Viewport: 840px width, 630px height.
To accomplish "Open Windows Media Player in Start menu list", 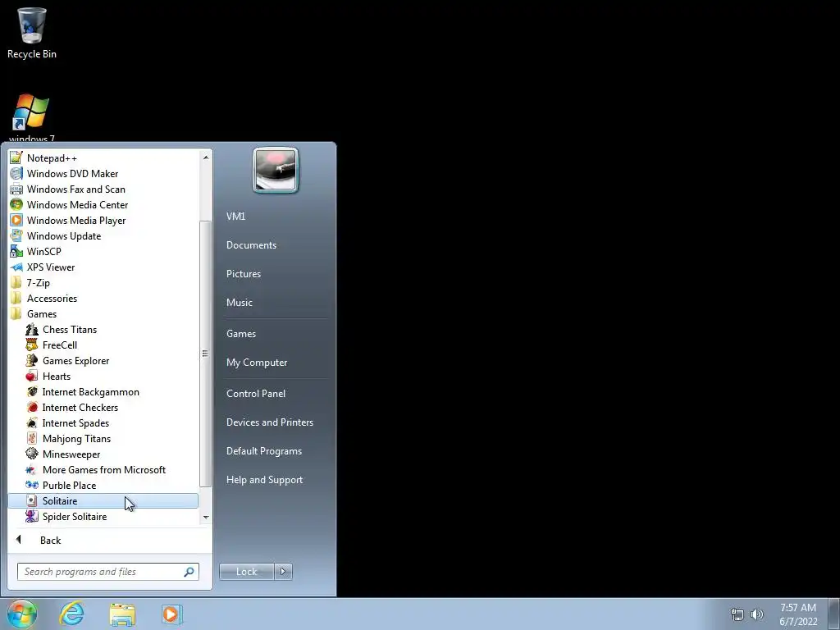I will coord(103,220).
